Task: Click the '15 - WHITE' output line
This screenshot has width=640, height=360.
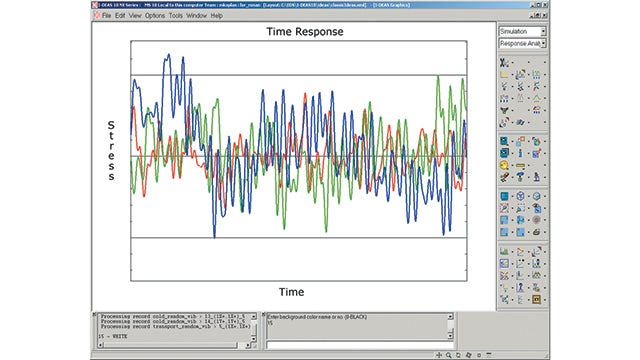Action: (x=112, y=336)
